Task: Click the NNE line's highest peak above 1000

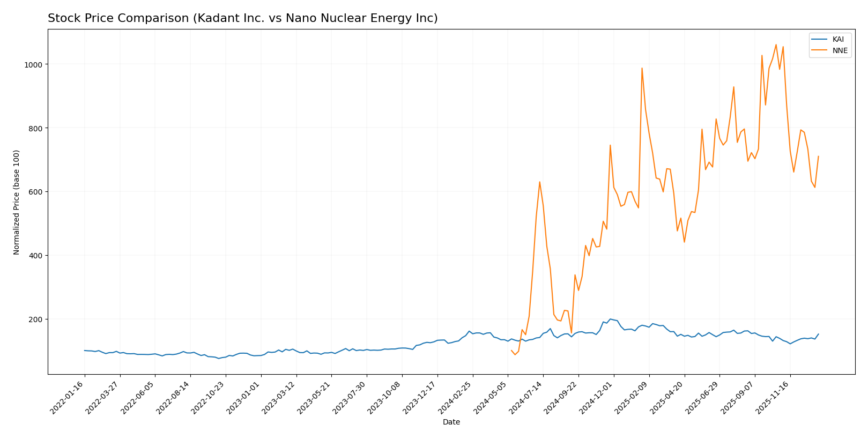Action: coord(776,45)
